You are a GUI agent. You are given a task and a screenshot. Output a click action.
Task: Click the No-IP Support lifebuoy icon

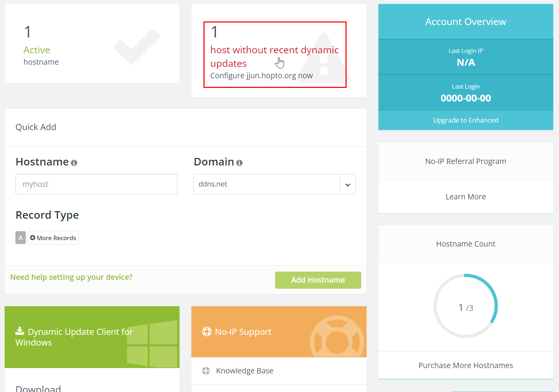coord(207,332)
